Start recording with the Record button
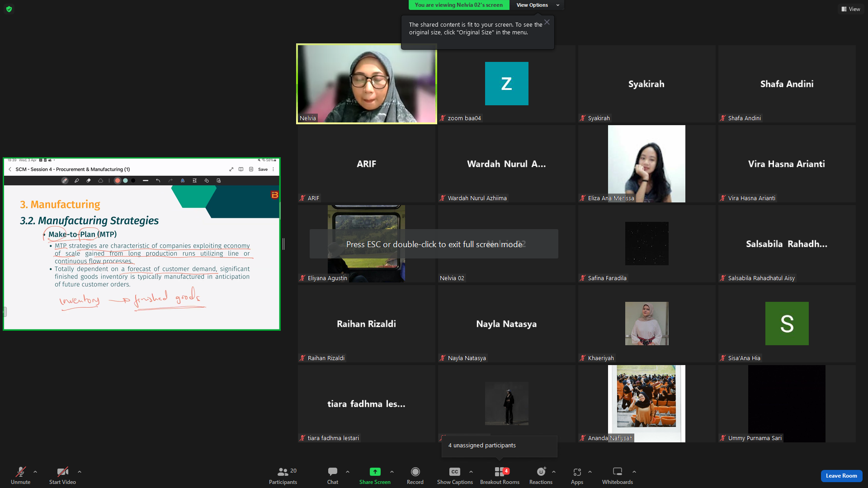Screen dimensions: 868x488 415,475
